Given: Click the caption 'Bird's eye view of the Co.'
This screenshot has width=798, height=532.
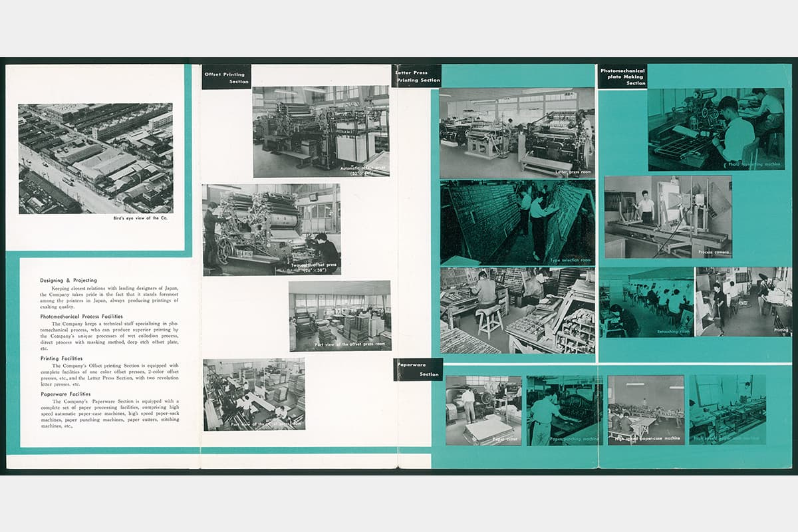Looking at the screenshot, I should coord(142,217).
